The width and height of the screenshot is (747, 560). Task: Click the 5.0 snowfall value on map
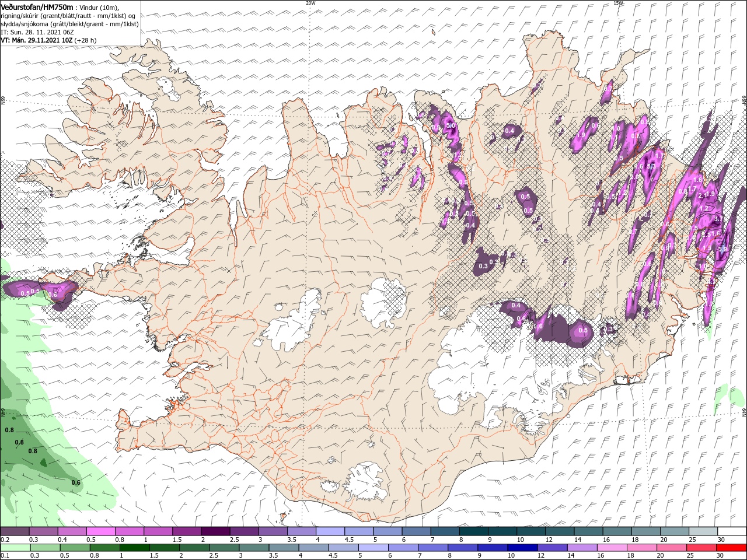[450, 125]
